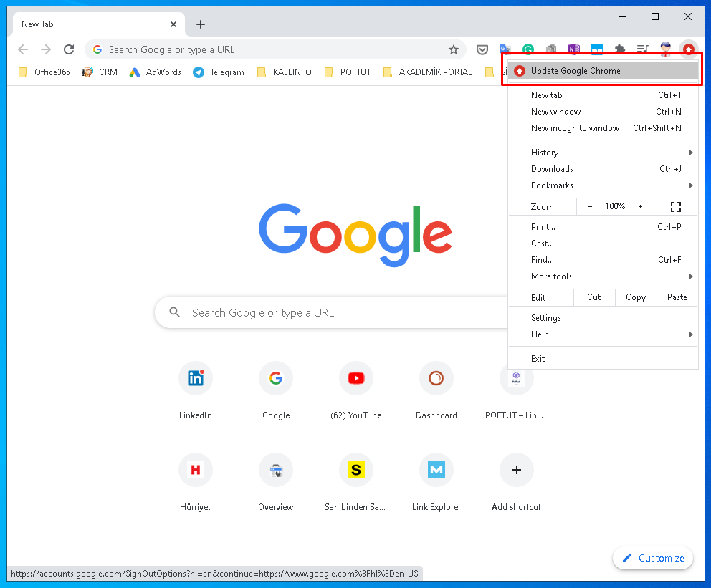Viewport: 711px width, 588px height.
Task: Open the Extensions puzzle-piece menu
Action: (619, 49)
